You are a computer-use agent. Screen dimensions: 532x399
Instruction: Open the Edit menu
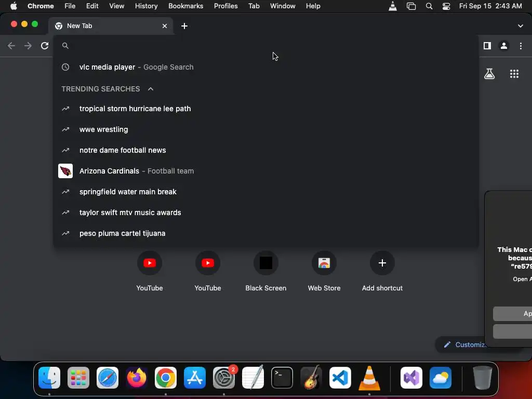click(x=92, y=6)
